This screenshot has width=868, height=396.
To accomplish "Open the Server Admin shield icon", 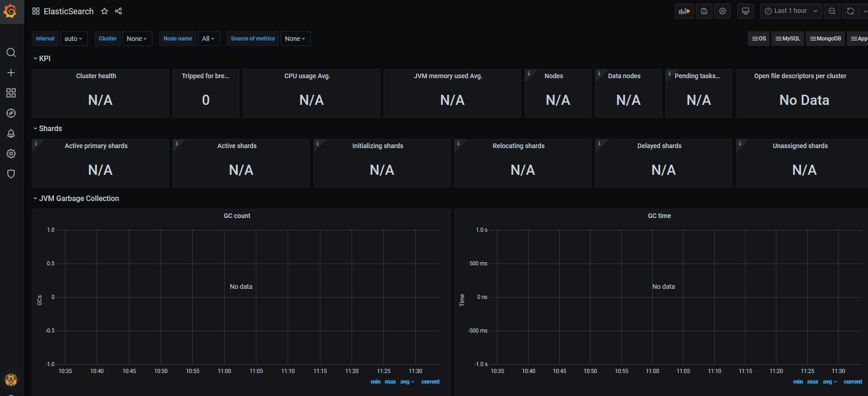I will (11, 174).
